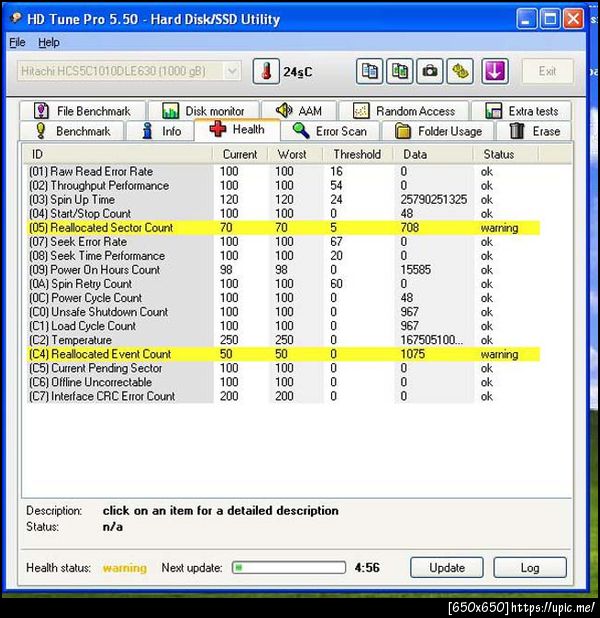Click the data value 708
The width and height of the screenshot is (600, 618).
tap(410, 228)
